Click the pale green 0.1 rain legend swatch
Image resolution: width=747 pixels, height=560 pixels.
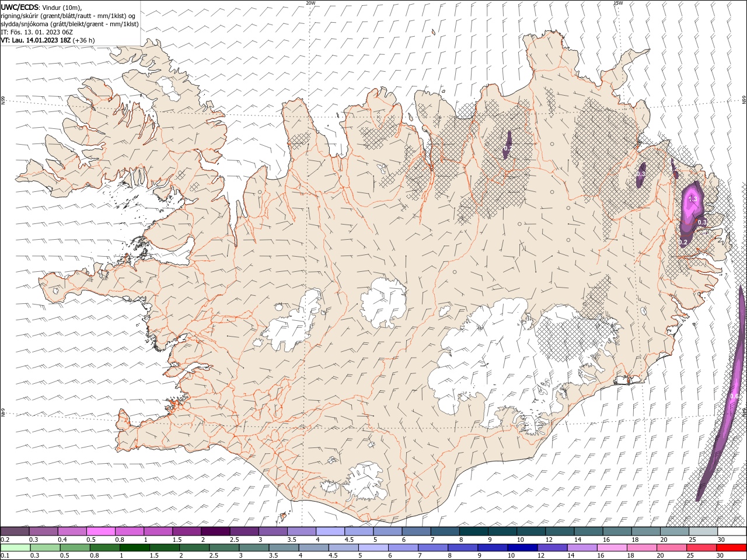pos(15,547)
